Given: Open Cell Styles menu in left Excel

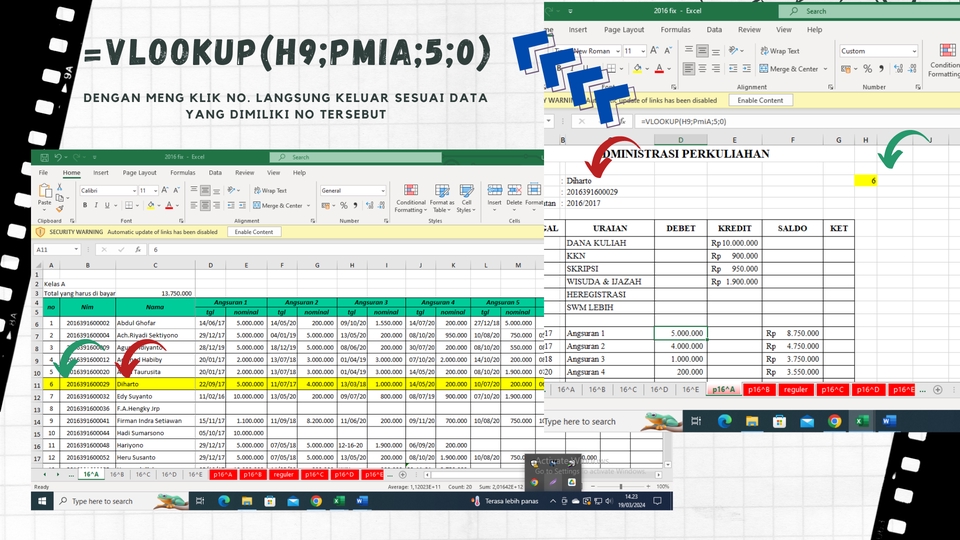Looking at the screenshot, I should coord(467,198).
